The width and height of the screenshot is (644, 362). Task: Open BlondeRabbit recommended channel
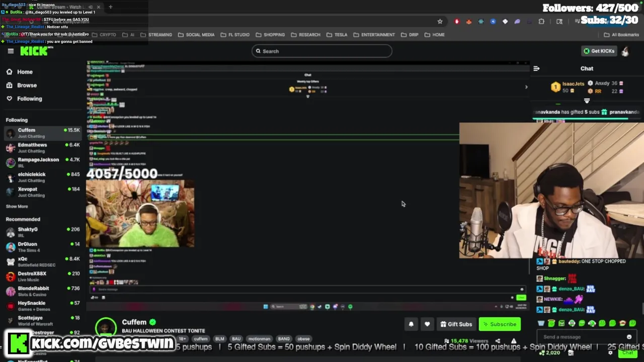pos(43,291)
